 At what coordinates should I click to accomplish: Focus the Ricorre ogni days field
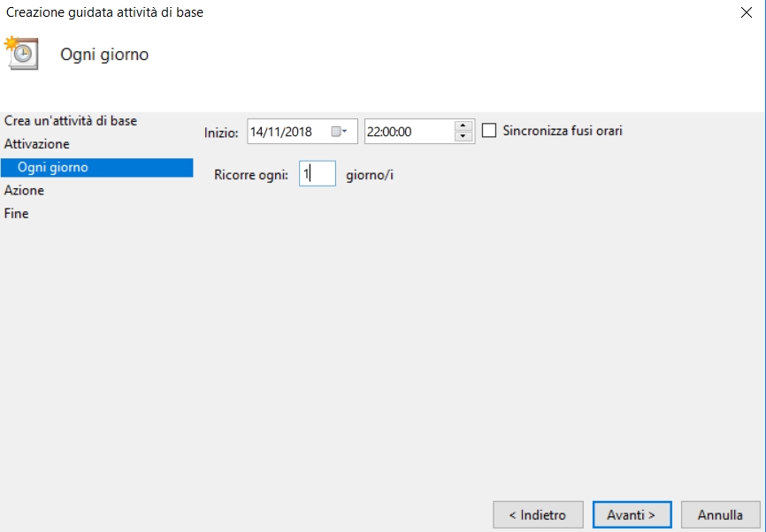[x=317, y=173]
